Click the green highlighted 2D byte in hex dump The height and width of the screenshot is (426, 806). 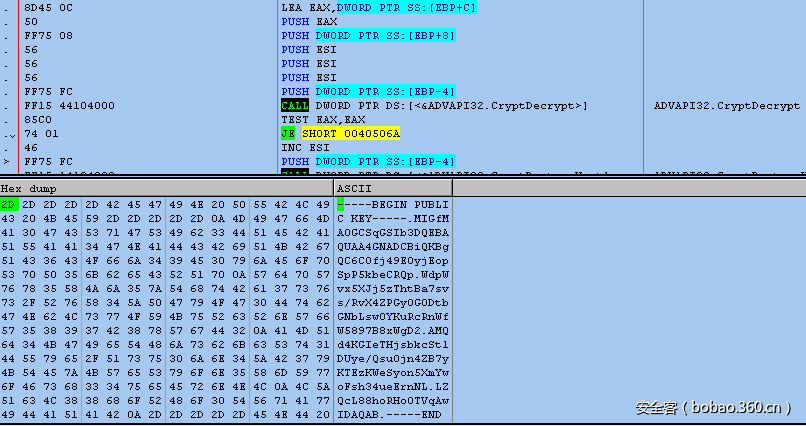(x=8, y=204)
